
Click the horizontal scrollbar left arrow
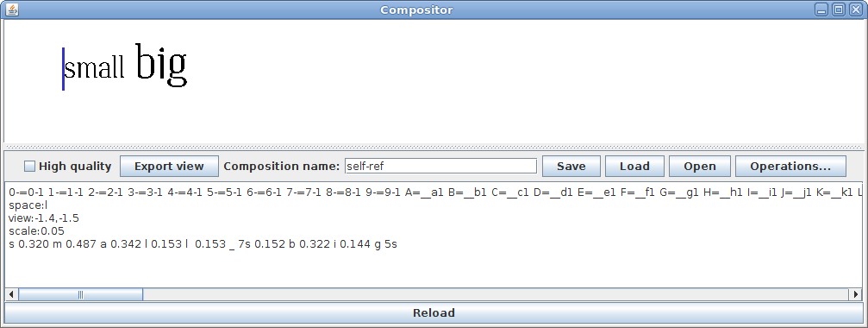[11, 294]
